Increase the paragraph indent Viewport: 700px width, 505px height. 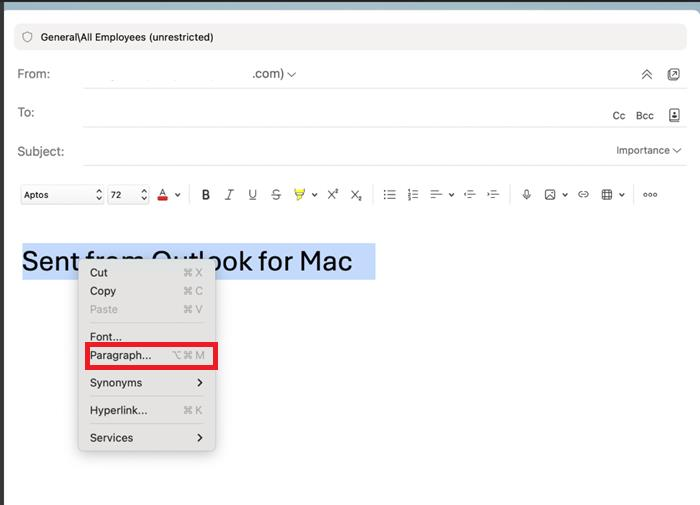click(493, 194)
